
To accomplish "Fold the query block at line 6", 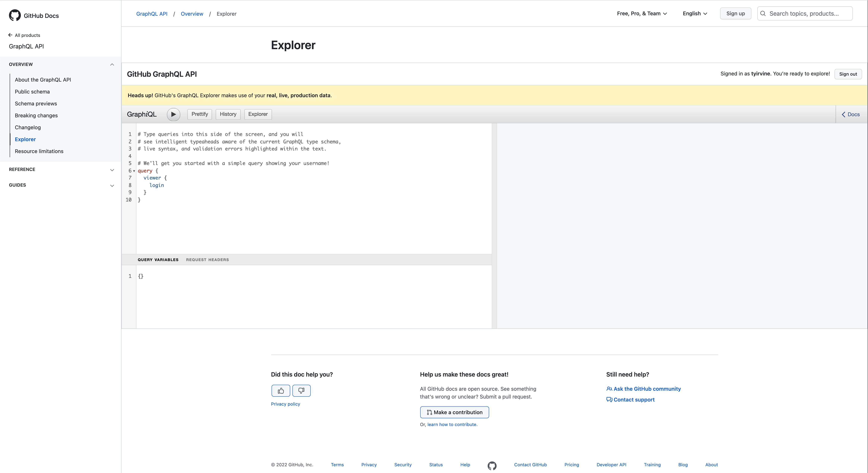I will pos(134,171).
